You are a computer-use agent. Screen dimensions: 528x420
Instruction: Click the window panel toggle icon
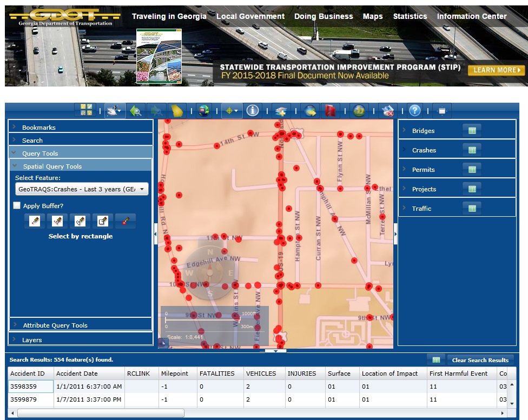tap(442, 111)
